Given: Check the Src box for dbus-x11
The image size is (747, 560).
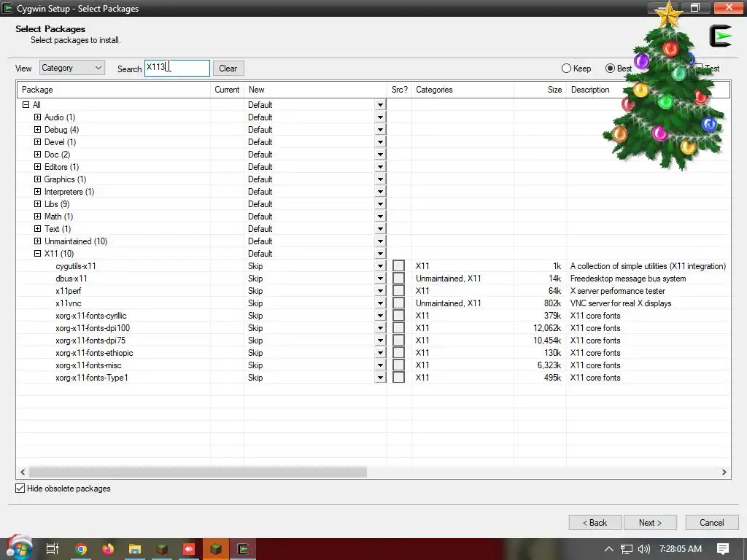Looking at the screenshot, I should point(399,278).
